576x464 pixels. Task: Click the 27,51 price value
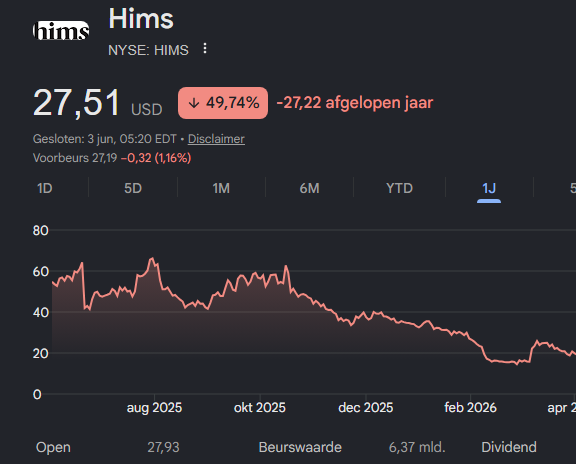pos(76,103)
